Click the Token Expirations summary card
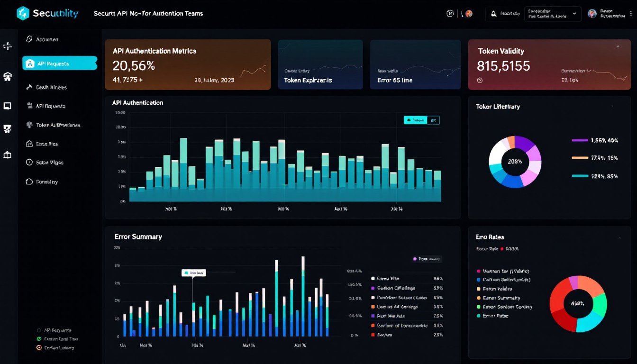This screenshot has width=637, height=364. (x=320, y=64)
